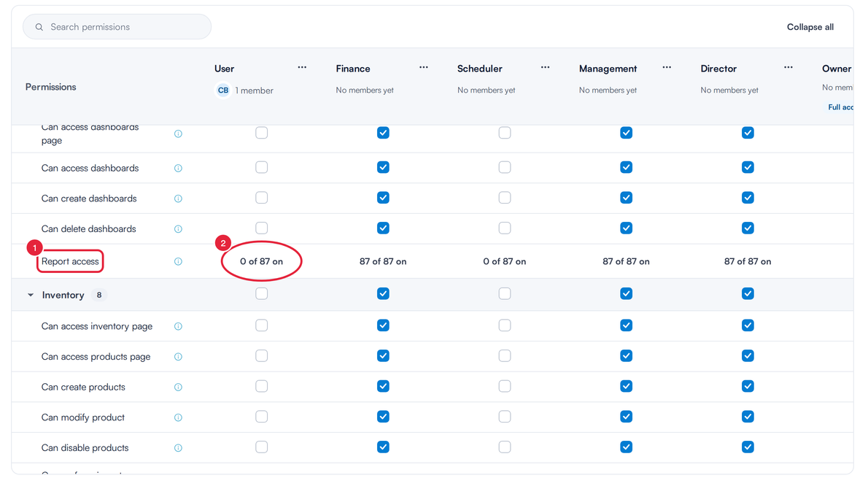The height and width of the screenshot is (478, 868).
Task: Click the Permissions column heading
Action: tap(50, 87)
